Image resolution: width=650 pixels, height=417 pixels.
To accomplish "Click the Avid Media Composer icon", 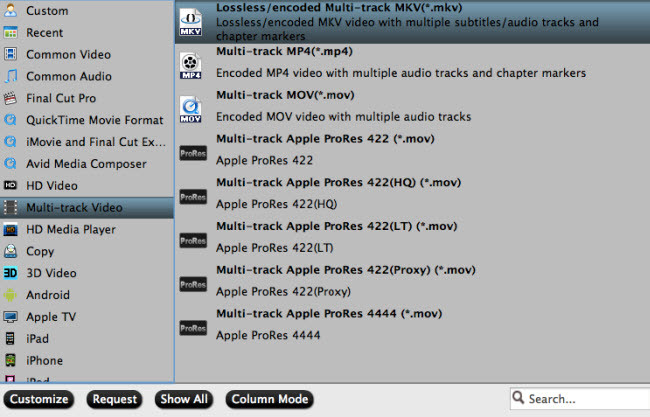I will coord(10,164).
